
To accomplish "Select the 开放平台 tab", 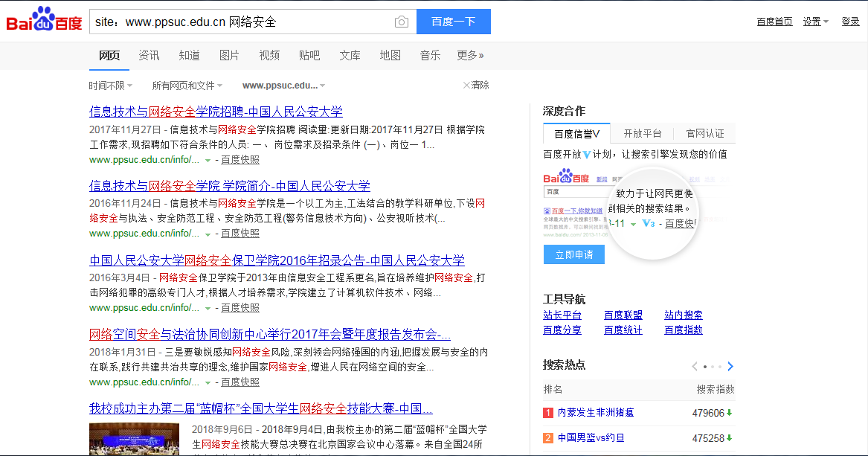I will point(642,134).
